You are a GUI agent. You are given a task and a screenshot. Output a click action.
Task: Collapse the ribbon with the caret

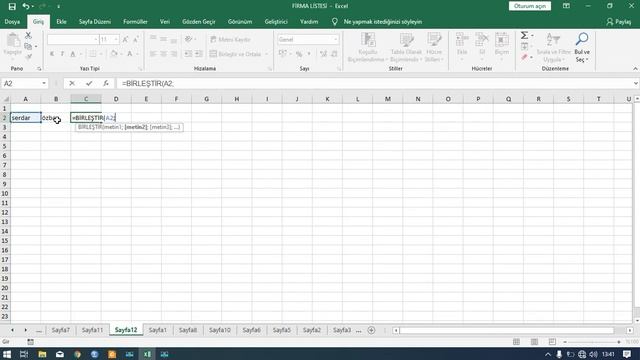pyautogui.click(x=635, y=69)
